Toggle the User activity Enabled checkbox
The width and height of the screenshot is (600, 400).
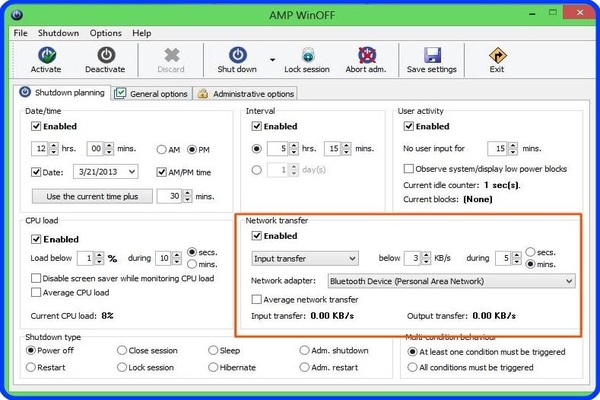coord(409,126)
